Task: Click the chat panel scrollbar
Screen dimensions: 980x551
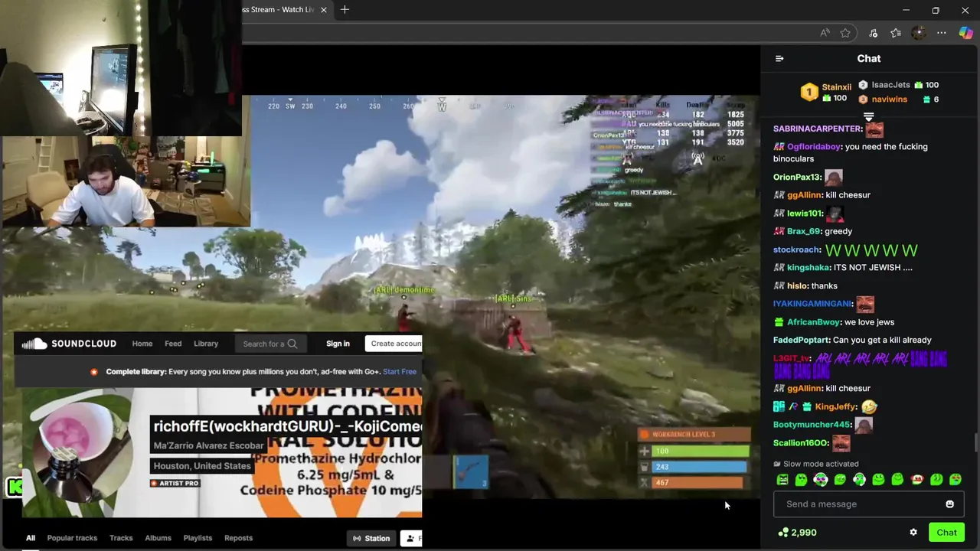Action: tap(975, 443)
